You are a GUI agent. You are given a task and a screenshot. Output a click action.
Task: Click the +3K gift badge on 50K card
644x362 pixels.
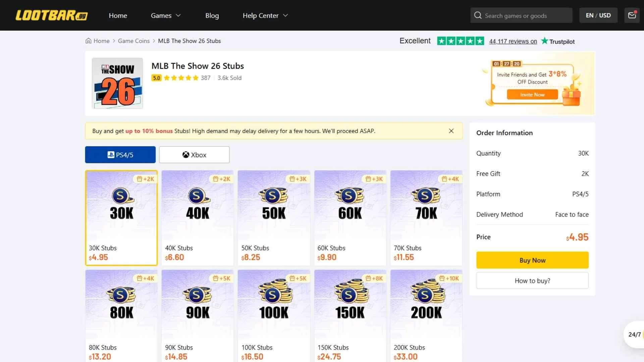[298, 179]
